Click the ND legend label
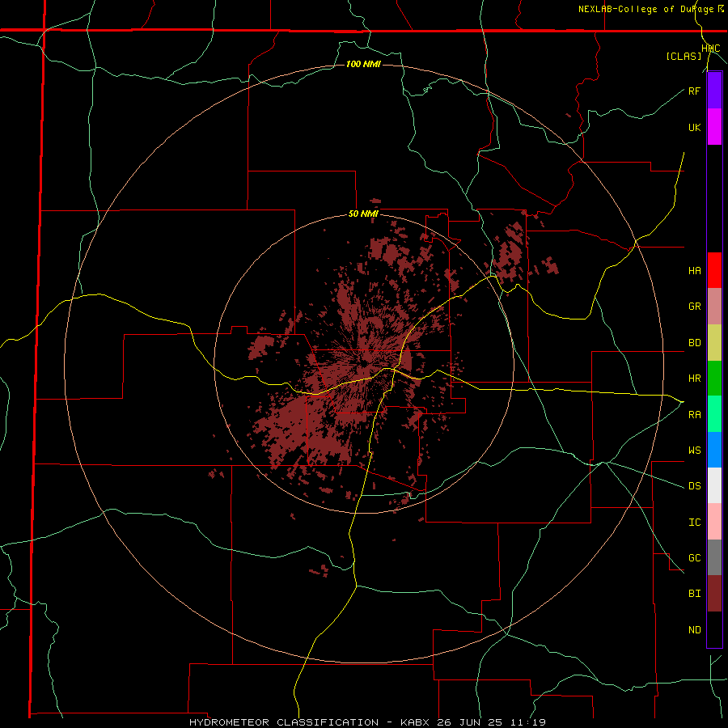The image size is (728, 728). tap(694, 630)
